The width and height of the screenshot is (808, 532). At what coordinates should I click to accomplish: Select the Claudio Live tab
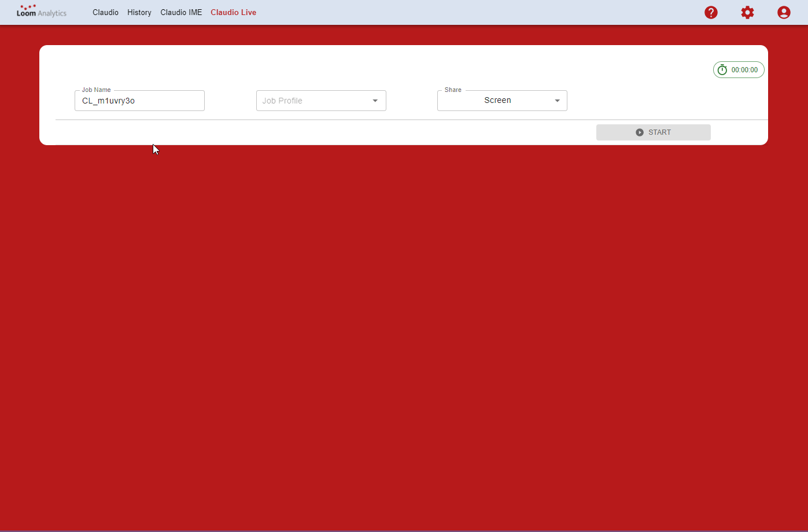(x=233, y=12)
